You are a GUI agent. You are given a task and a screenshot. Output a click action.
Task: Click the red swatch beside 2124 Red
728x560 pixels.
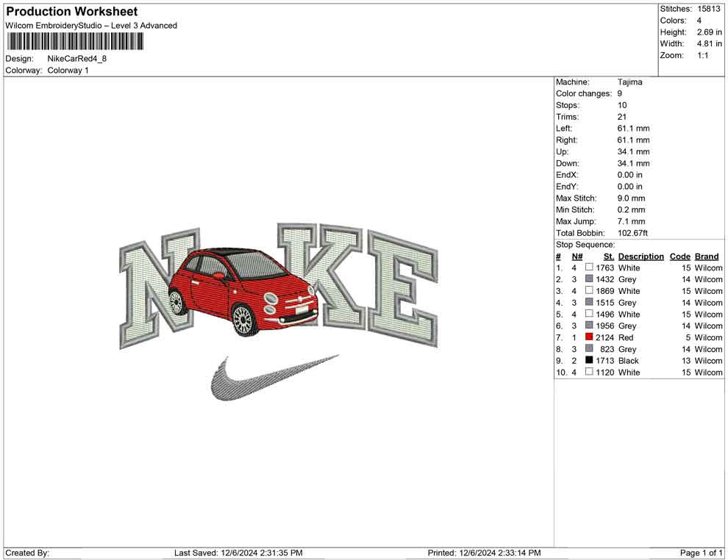coord(589,337)
